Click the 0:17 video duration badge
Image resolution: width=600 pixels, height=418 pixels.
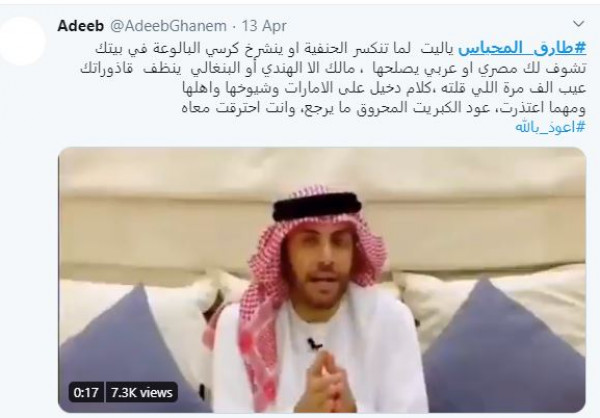coord(86,392)
